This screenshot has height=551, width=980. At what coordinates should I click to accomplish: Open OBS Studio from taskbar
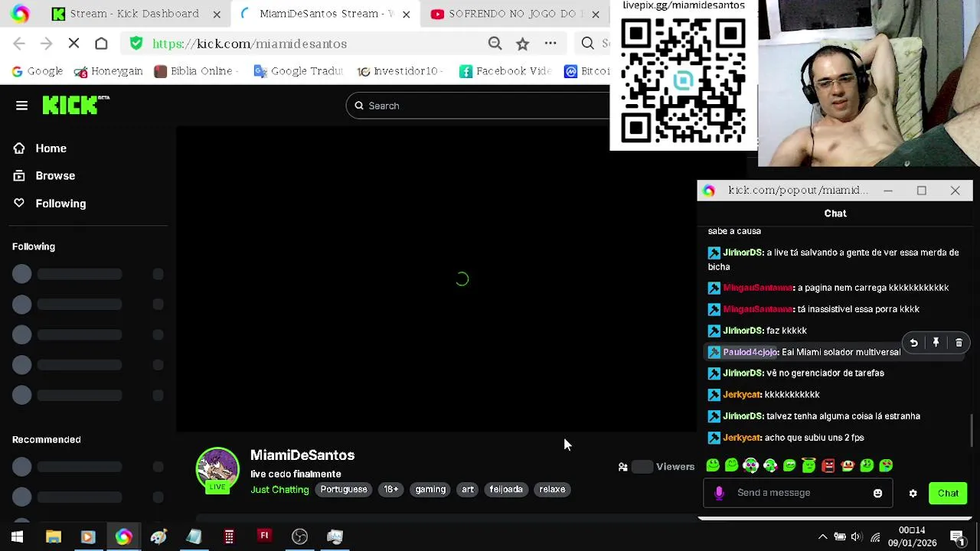click(299, 536)
